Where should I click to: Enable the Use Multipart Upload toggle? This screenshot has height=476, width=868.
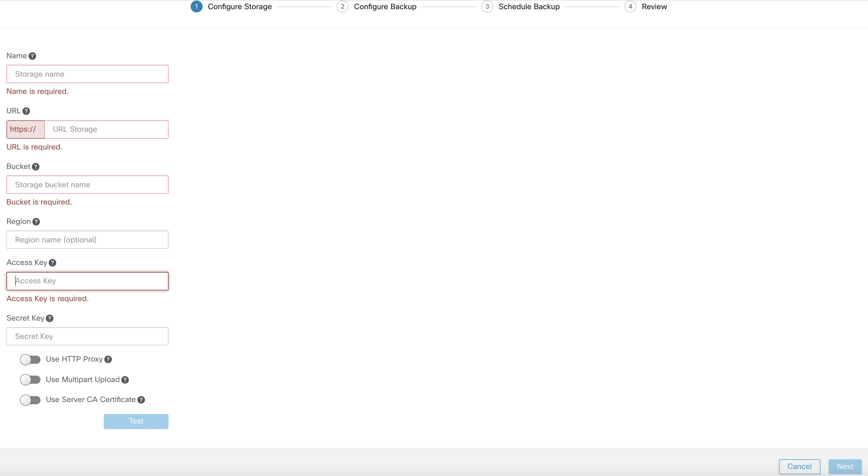30,379
